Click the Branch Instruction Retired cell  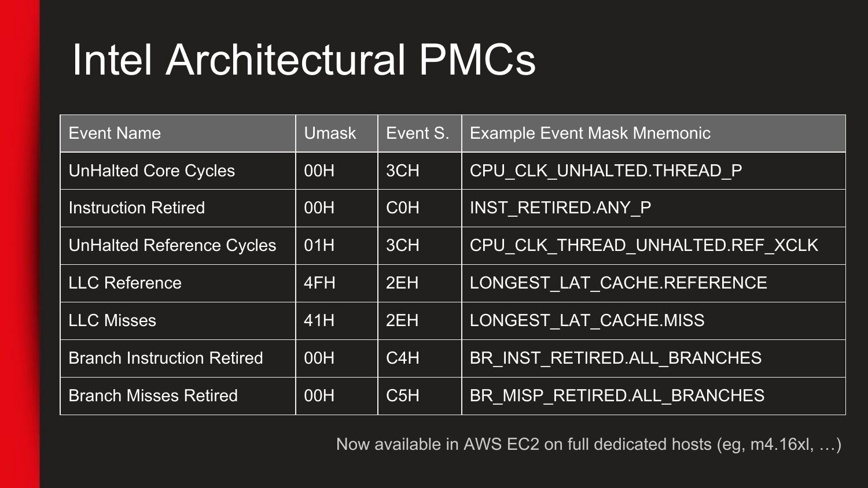[165, 358]
